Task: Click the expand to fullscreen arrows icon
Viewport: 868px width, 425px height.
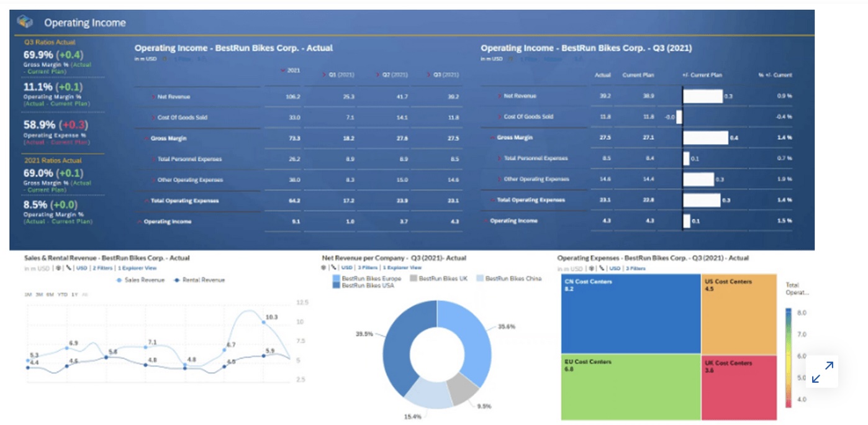Action: point(823,372)
